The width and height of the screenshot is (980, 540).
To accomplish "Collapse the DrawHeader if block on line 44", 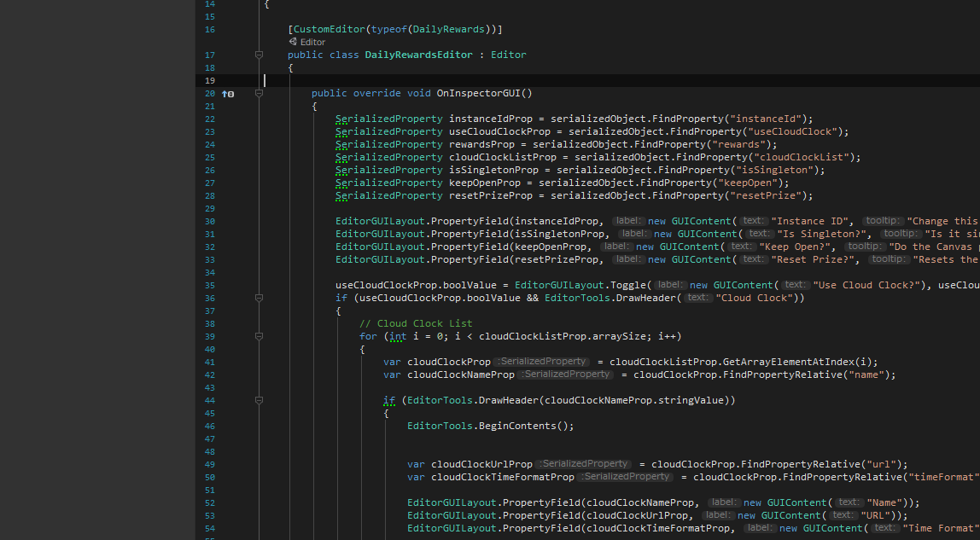I will (x=259, y=400).
